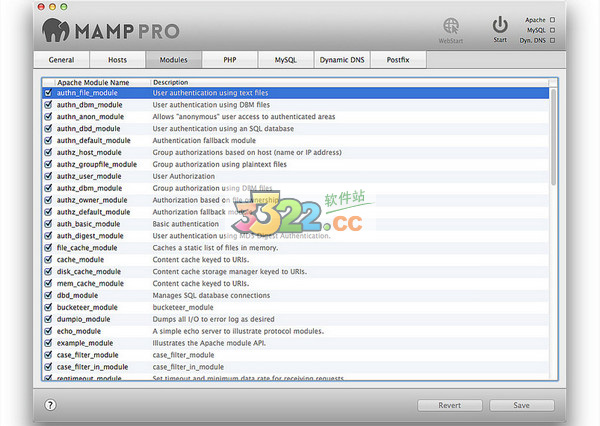Toggle authz_owner_module checkbox
Viewport: 600px width, 426px height.
pyautogui.click(x=48, y=200)
